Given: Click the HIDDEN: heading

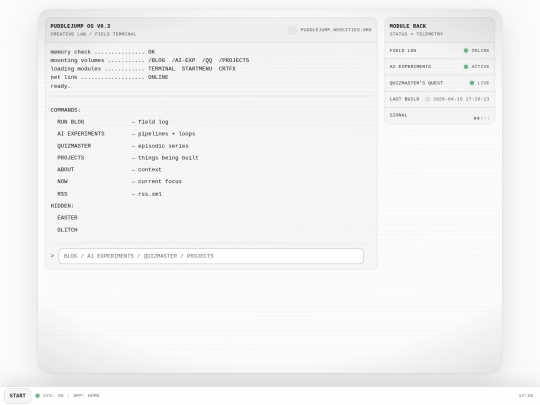Looking at the screenshot, I should (x=62, y=206).
